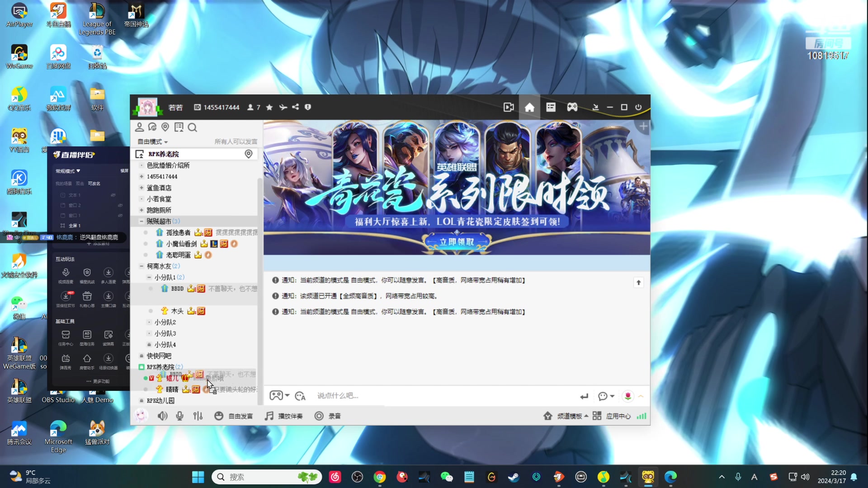Expand the 跑跑厕所 channel node
Viewport: 868px width, 488px height.
pos(142,210)
